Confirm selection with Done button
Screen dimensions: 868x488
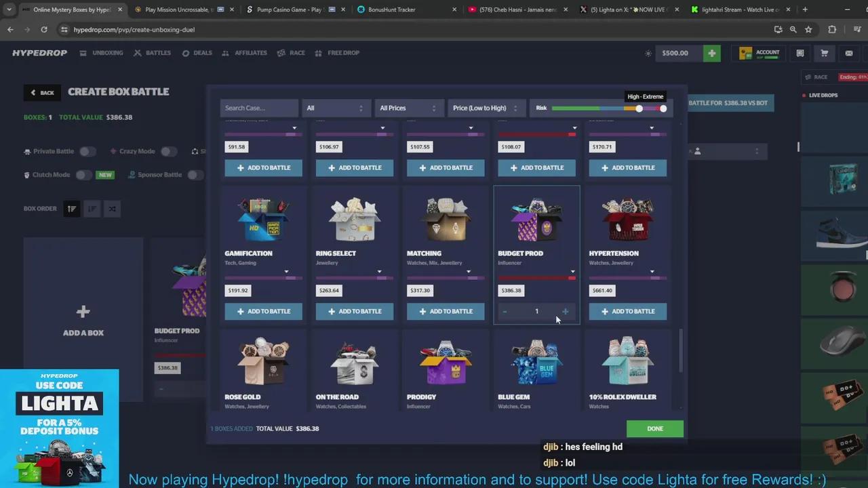pos(655,428)
